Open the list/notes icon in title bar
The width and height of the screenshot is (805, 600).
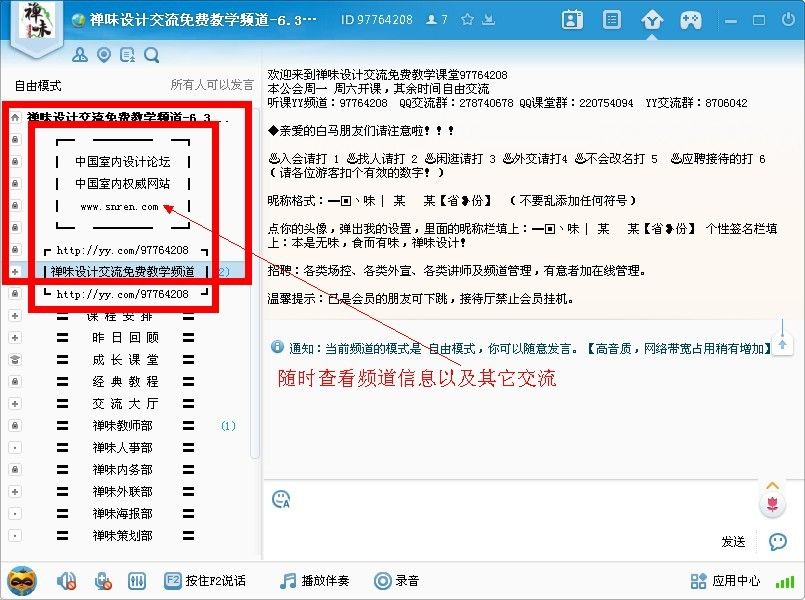(611, 20)
